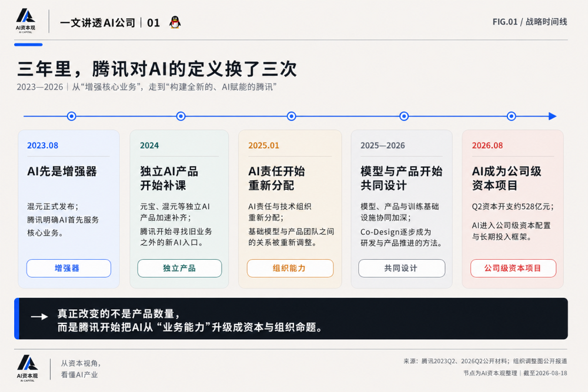Click the red 公司级资本项目 tag button

point(513,269)
